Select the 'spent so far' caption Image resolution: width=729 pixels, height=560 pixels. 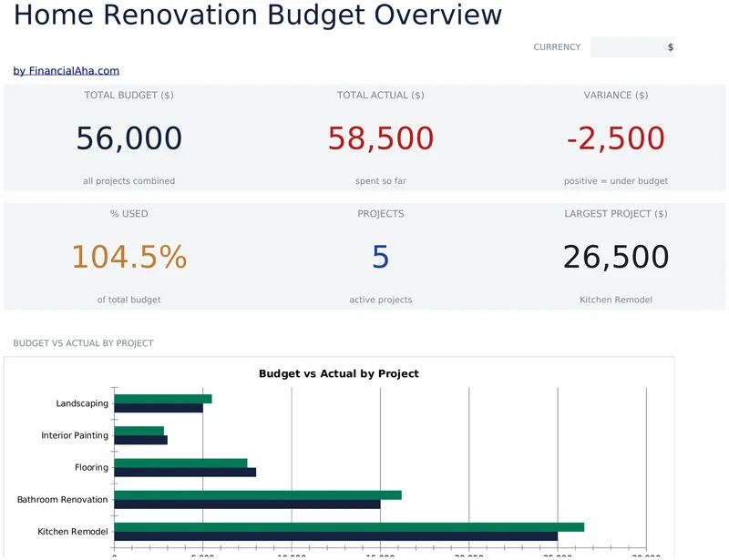point(380,181)
